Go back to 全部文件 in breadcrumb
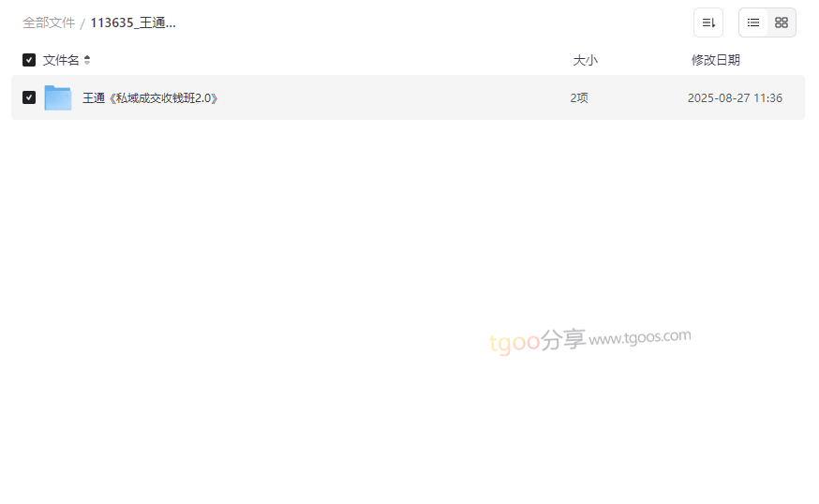Screen dimensions: 819x504 (x=49, y=23)
